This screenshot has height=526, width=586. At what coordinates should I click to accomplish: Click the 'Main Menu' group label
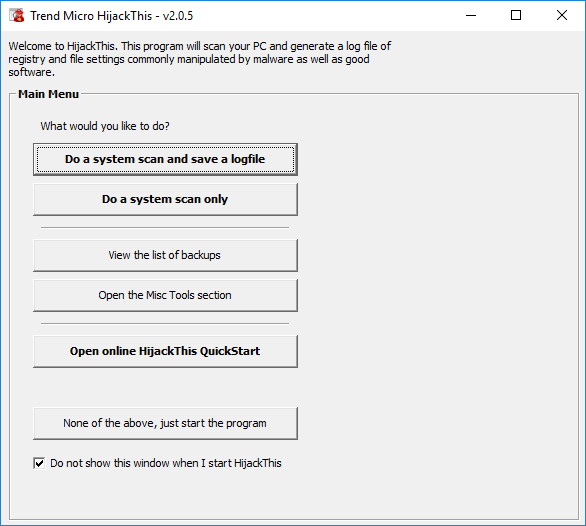click(49, 94)
